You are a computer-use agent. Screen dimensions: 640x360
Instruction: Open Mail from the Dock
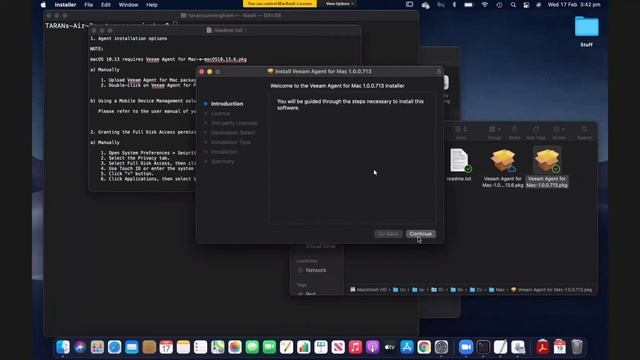pos(131,347)
